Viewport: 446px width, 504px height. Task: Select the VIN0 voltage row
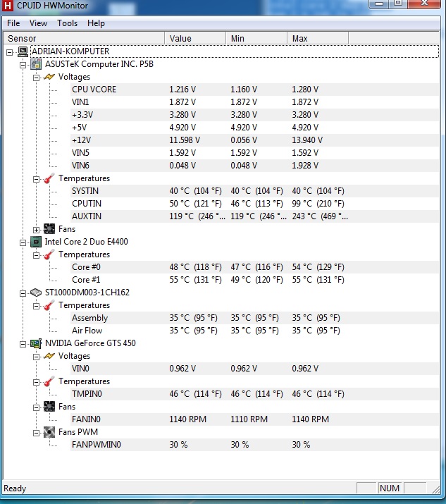(255, 369)
